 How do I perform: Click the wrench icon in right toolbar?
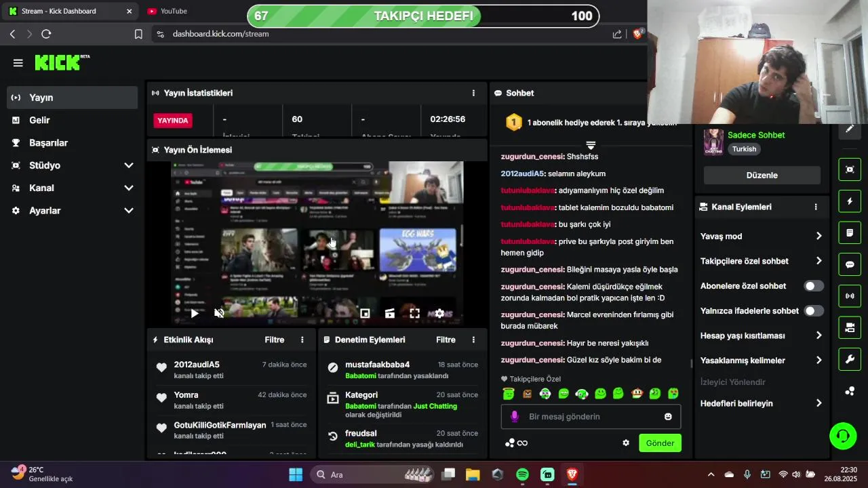click(x=850, y=359)
